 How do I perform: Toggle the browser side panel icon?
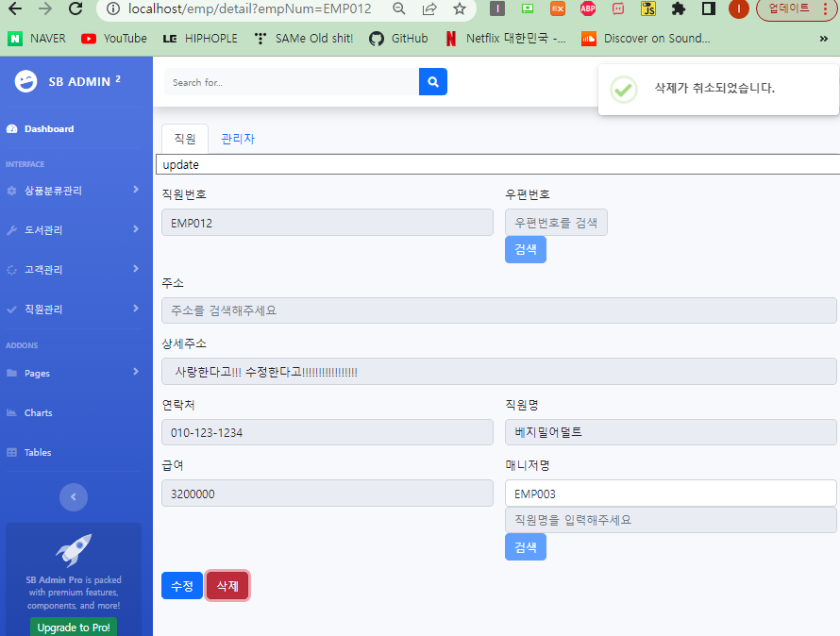(708, 8)
